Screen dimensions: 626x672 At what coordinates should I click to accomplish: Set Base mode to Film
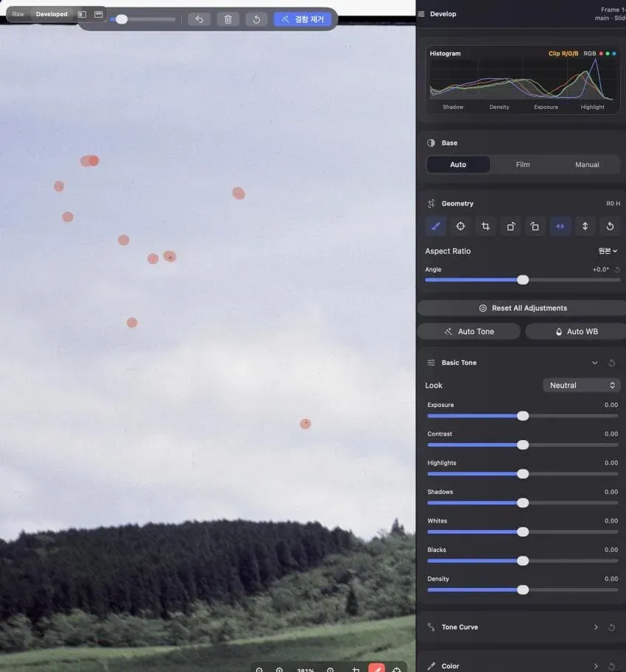[x=523, y=165]
